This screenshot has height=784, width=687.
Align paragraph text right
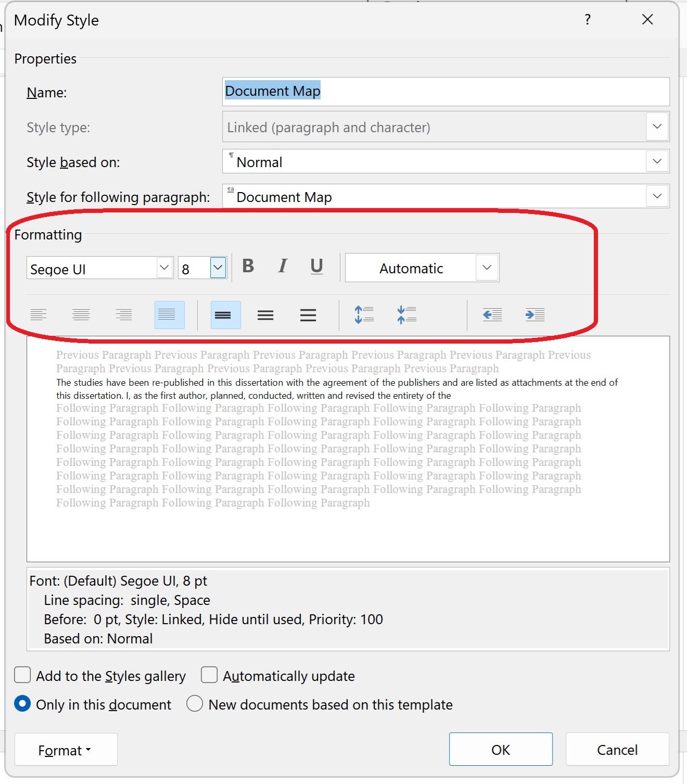tap(124, 315)
